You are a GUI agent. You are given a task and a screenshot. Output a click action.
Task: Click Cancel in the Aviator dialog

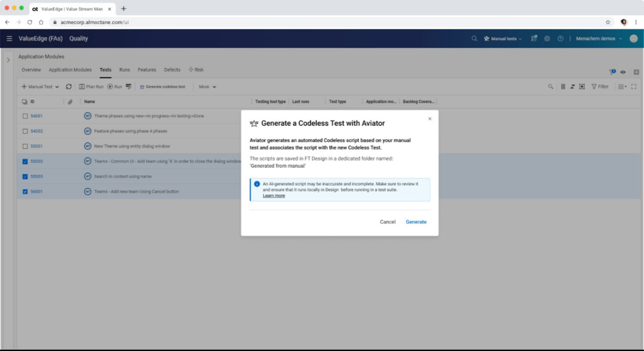[x=388, y=222]
